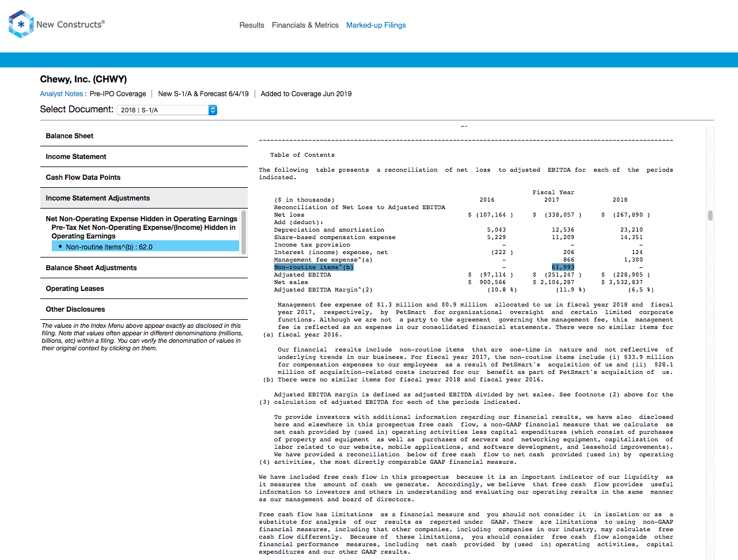The width and height of the screenshot is (738, 560).
Task: Select Non-routine items^(b) : 62.0 entry
Action: (x=145, y=247)
